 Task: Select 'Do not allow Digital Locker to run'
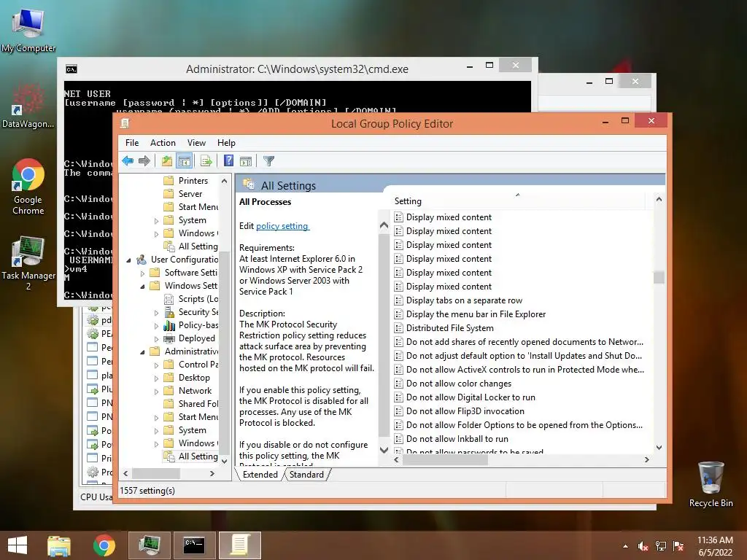tap(471, 397)
